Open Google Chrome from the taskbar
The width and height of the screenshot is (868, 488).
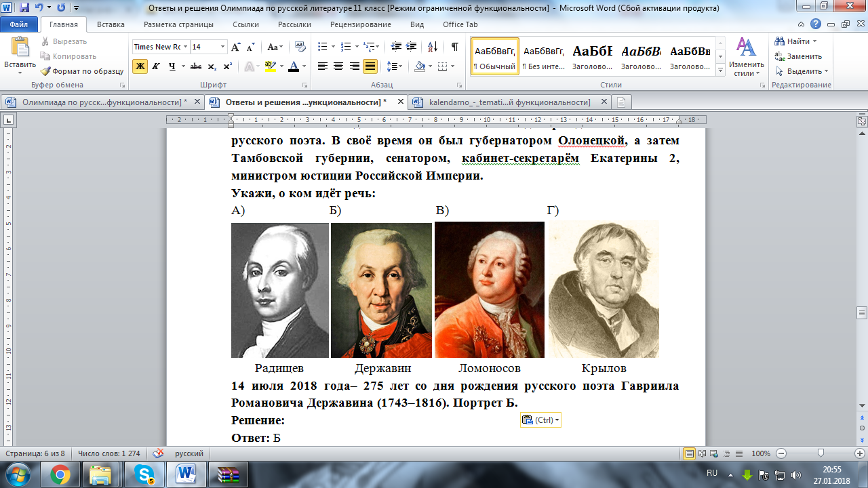[60, 474]
